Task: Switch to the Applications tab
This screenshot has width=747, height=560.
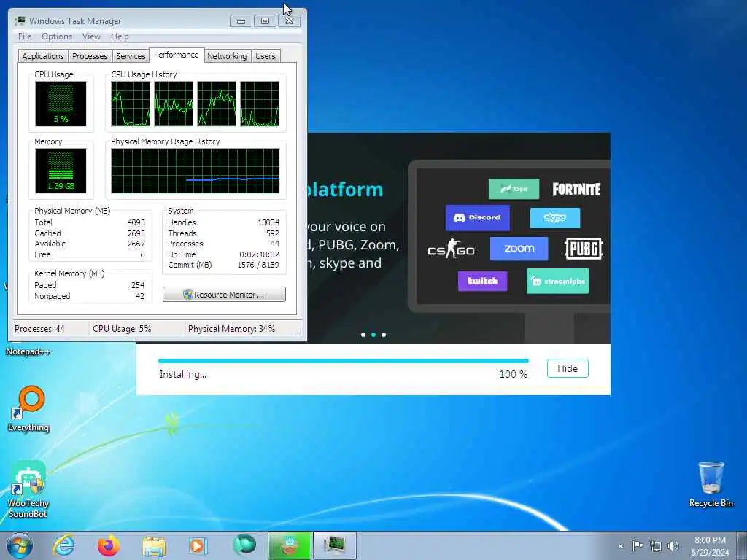Action: (43, 56)
